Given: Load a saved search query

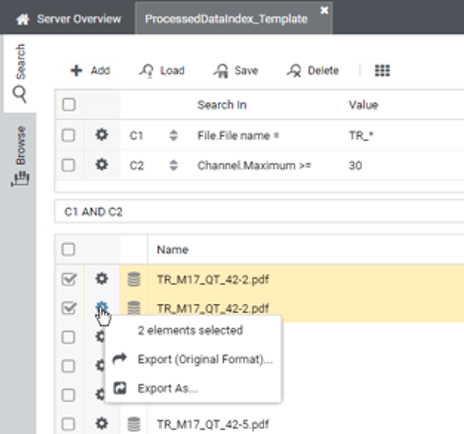Looking at the screenshot, I should click(162, 71).
